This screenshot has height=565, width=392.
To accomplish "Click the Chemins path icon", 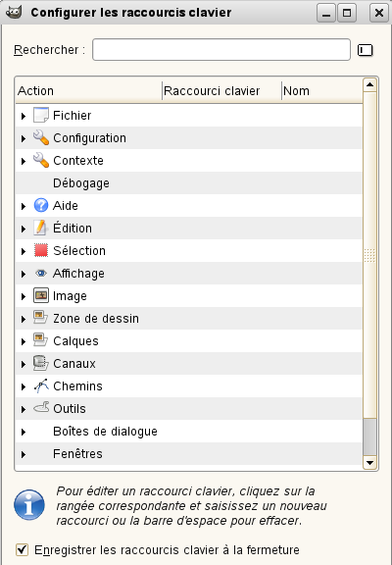I will click(41, 385).
